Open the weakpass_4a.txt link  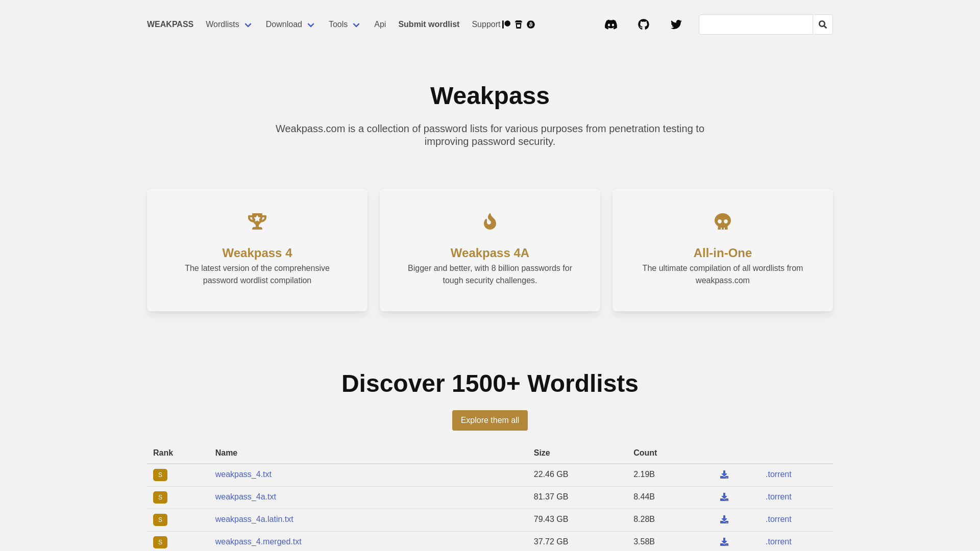(x=246, y=497)
